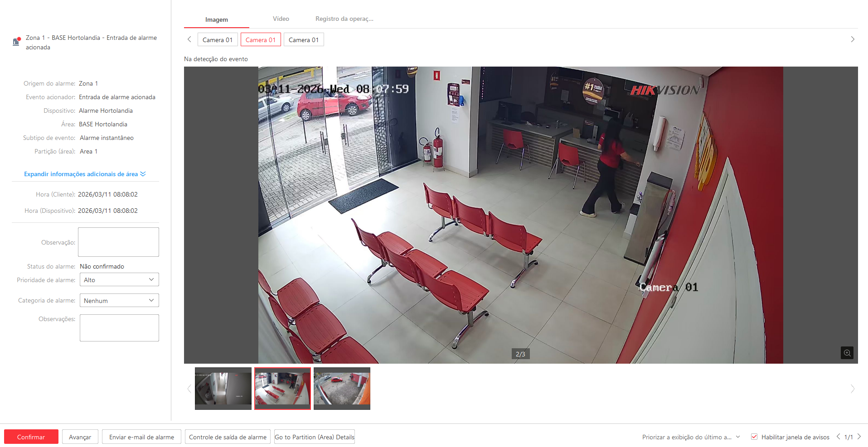
Task: Select the first Camera 01 button
Action: point(218,40)
